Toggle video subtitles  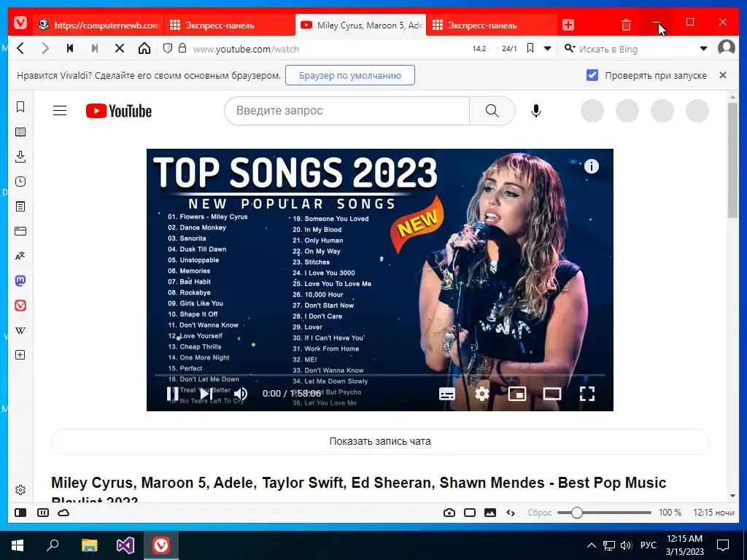pyautogui.click(x=447, y=394)
